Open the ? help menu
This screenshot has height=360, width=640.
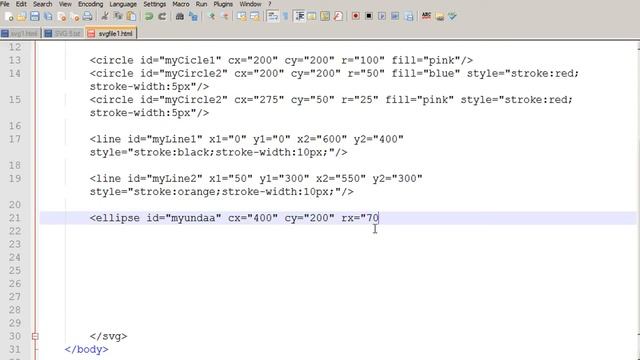coord(269,4)
